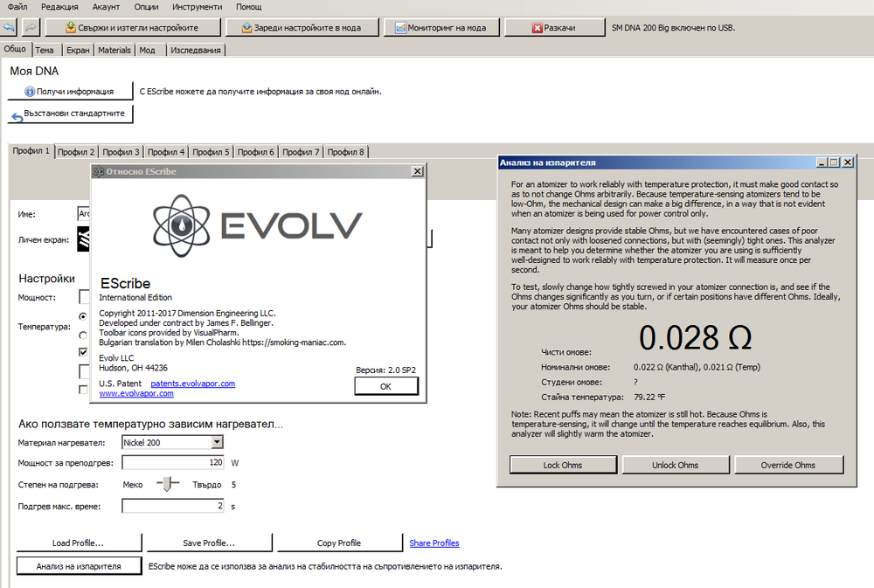The image size is (874, 588).
Task: Open the Материал нагревател dropdown
Action: coord(173,443)
